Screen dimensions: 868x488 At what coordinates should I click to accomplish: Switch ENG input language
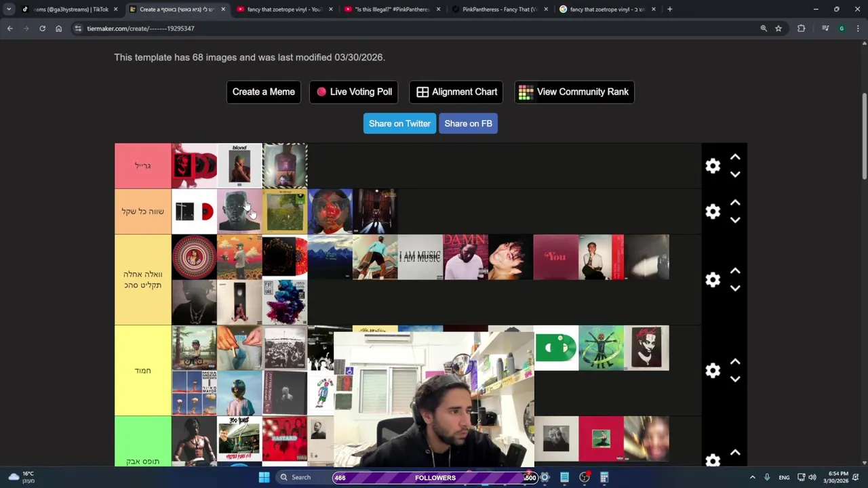pos(784,477)
